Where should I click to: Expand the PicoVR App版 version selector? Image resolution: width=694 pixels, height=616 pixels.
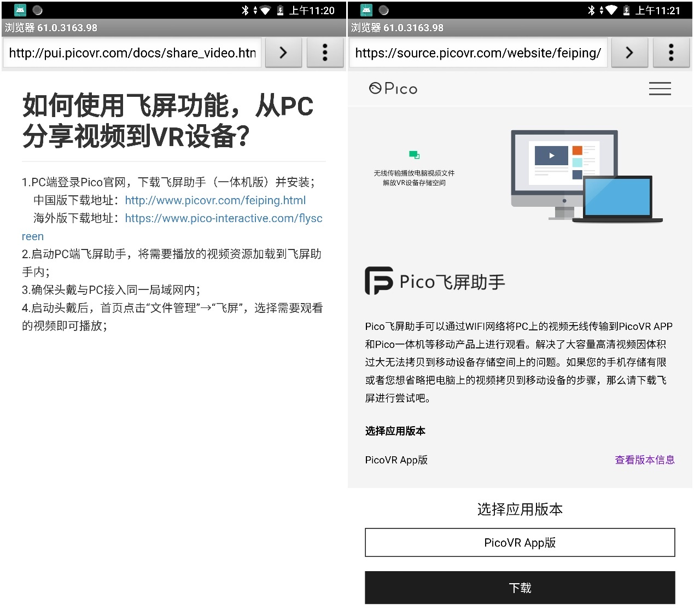click(x=520, y=543)
